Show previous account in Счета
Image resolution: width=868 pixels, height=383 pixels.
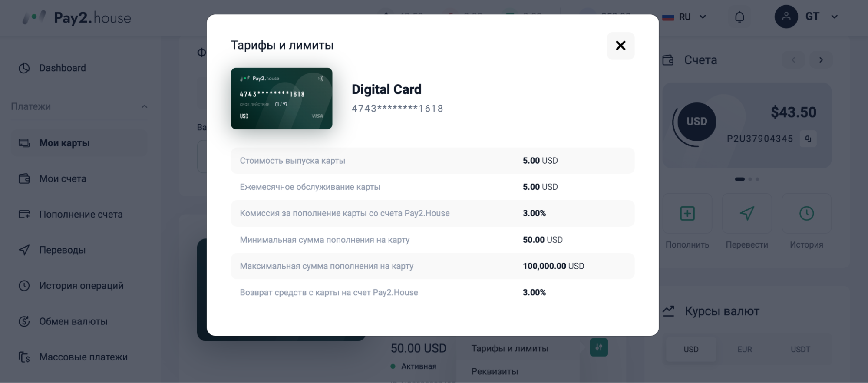tap(793, 60)
